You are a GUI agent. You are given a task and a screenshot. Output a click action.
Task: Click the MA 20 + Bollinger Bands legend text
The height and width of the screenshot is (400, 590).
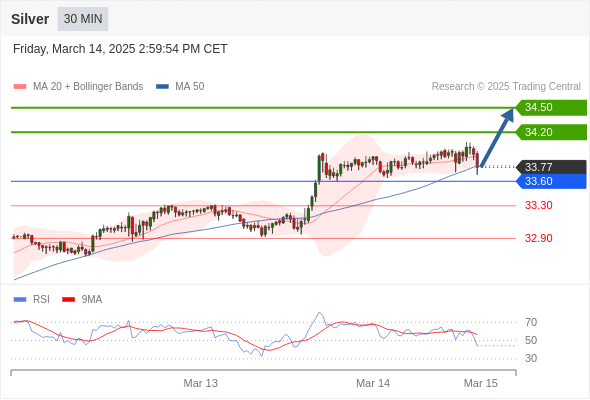[88, 87]
